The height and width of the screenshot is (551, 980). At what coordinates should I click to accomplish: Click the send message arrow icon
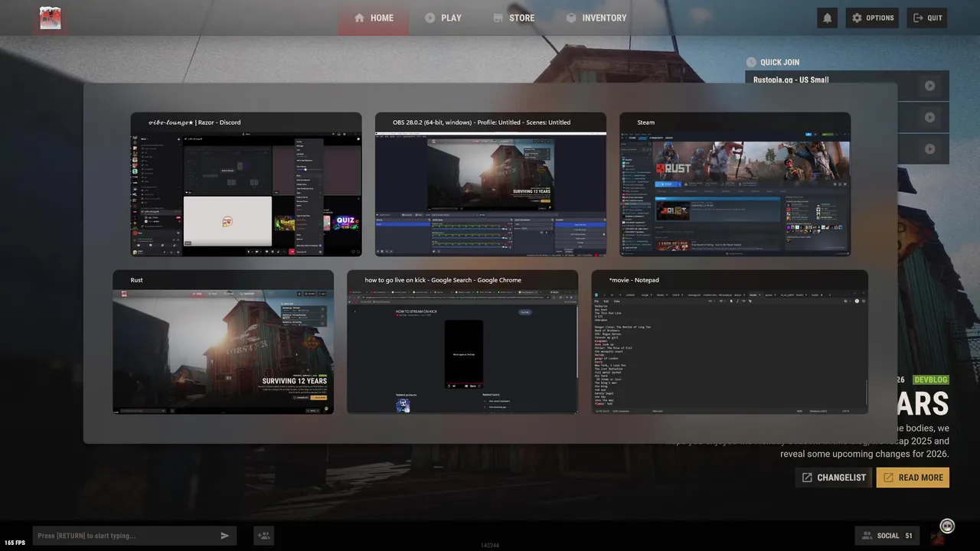pyautogui.click(x=225, y=536)
